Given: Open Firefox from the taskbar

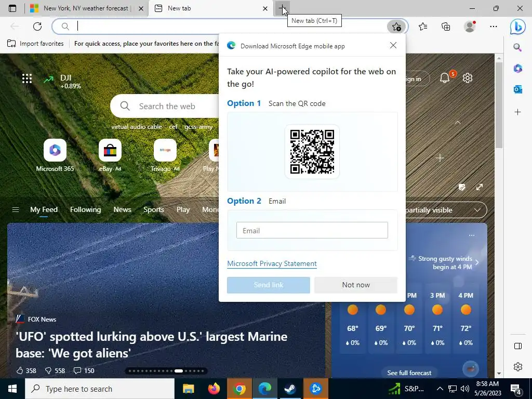Looking at the screenshot, I should pyautogui.click(x=214, y=389).
